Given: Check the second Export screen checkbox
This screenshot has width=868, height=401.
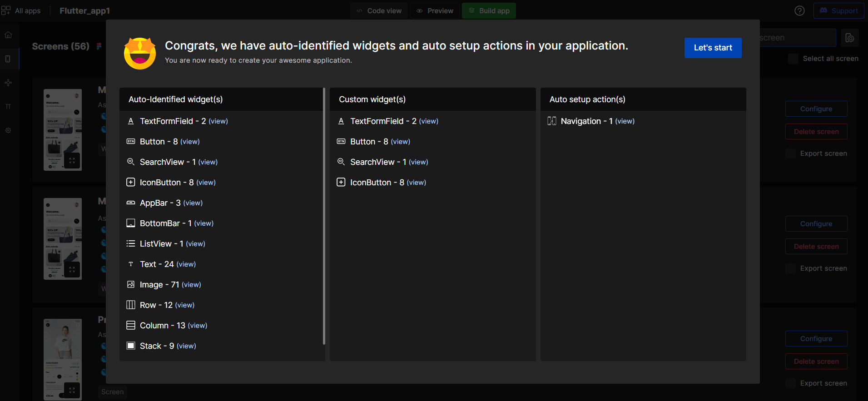Looking at the screenshot, I should tap(791, 268).
